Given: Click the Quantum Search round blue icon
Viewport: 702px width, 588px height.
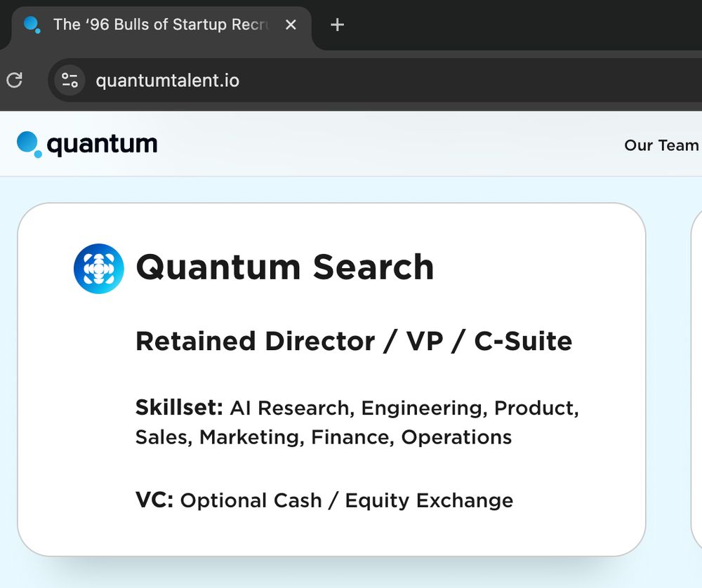Looking at the screenshot, I should tap(99, 269).
